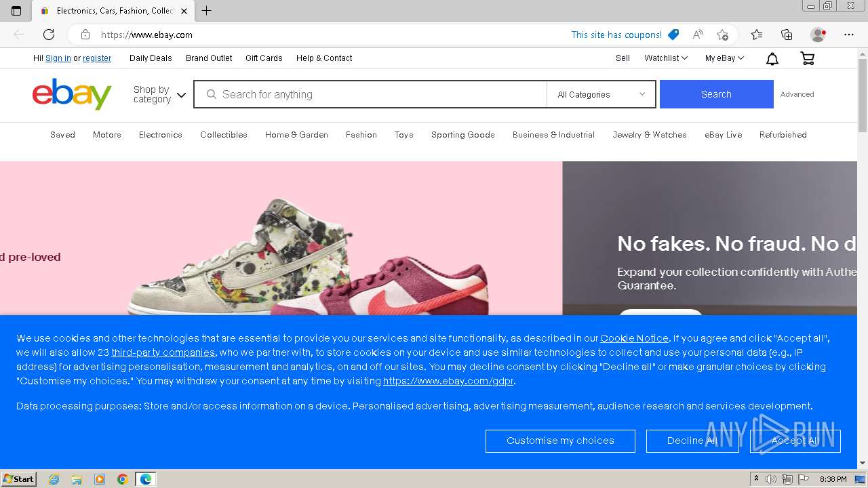Open the Cookie Notice link
This screenshot has height=488, width=868.
coord(634,338)
